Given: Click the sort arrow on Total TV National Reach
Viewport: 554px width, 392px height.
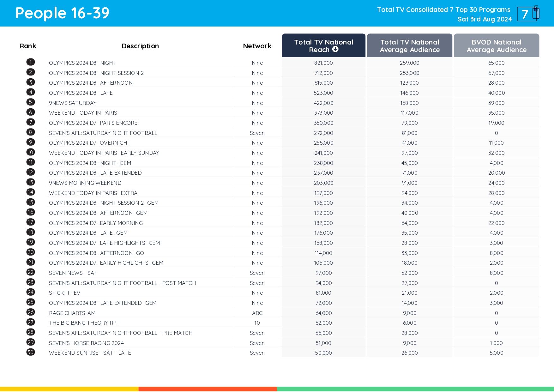Looking at the screenshot, I should (x=335, y=49).
